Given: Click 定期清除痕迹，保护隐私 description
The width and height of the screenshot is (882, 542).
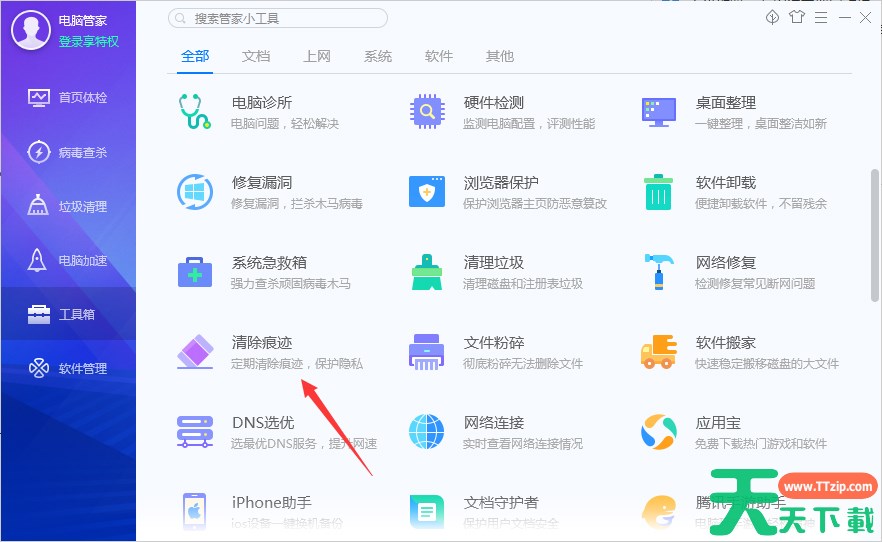Looking at the screenshot, I should click(297, 364).
